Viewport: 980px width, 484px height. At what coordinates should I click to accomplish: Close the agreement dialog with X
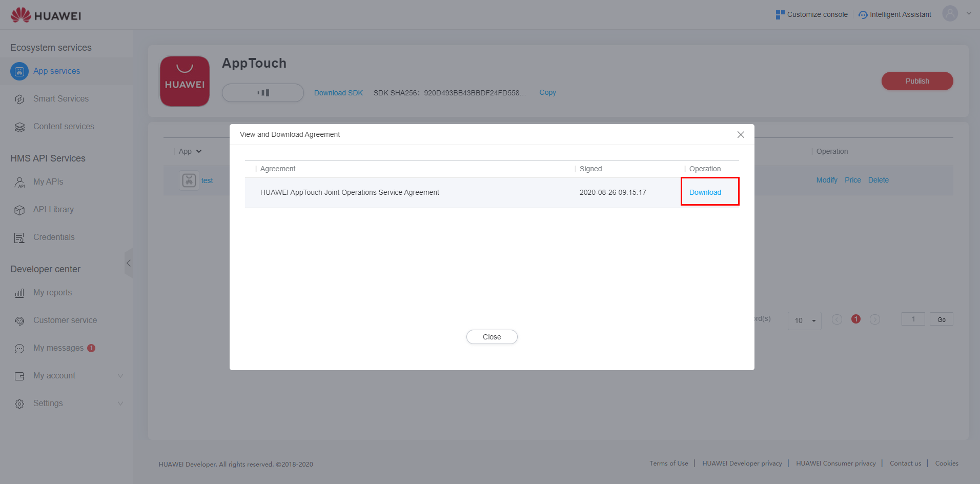click(x=741, y=134)
